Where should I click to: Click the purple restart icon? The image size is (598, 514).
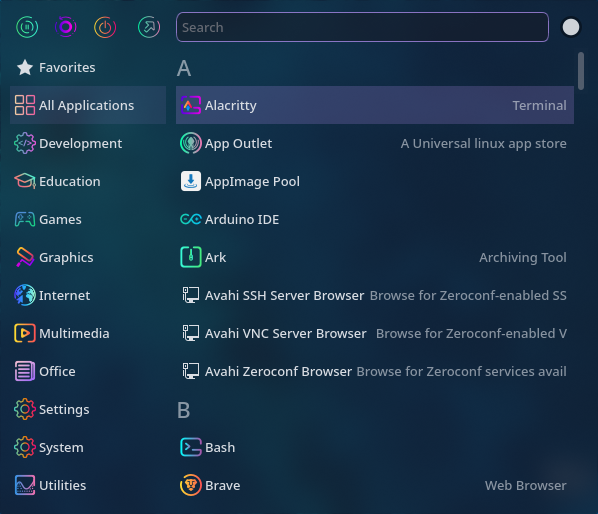[66, 27]
